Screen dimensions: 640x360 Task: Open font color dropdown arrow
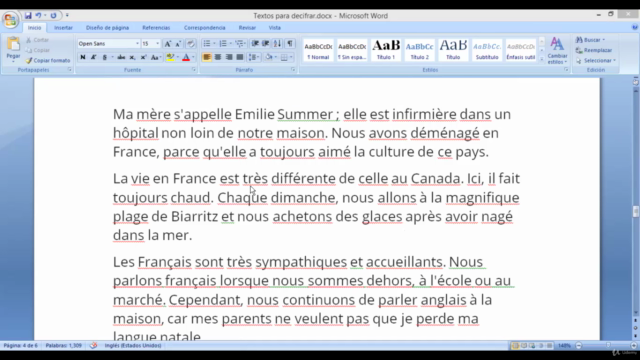[x=193, y=57]
